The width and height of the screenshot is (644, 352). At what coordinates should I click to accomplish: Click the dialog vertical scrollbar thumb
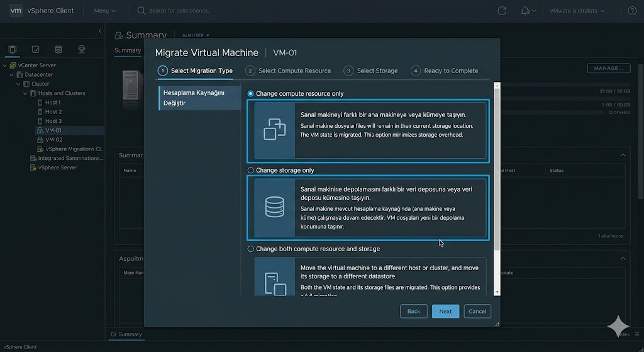pyautogui.click(x=497, y=169)
